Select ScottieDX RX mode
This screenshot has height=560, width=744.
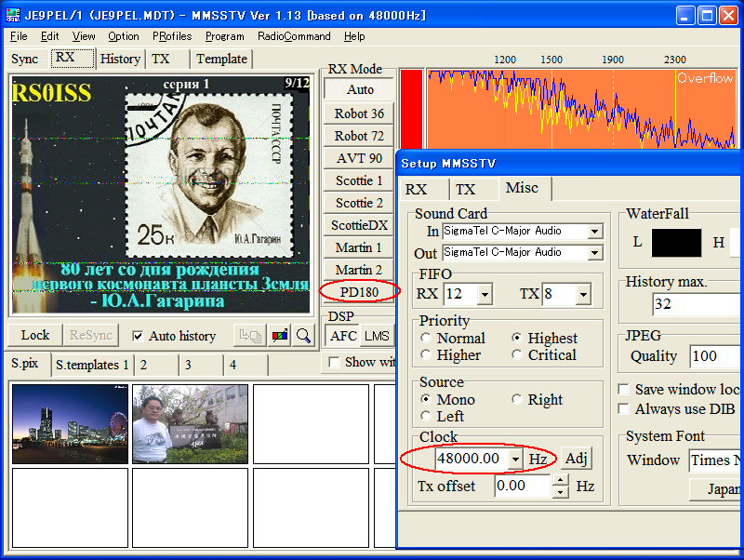click(x=359, y=225)
